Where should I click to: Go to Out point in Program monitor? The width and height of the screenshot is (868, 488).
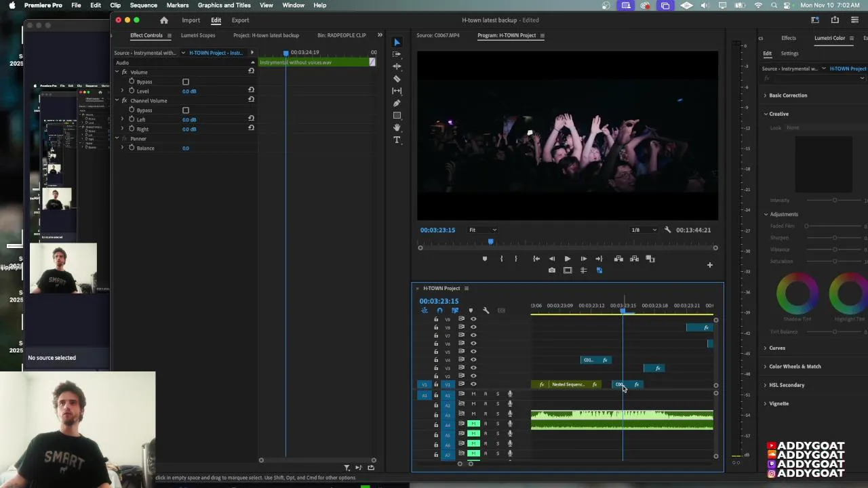point(599,259)
